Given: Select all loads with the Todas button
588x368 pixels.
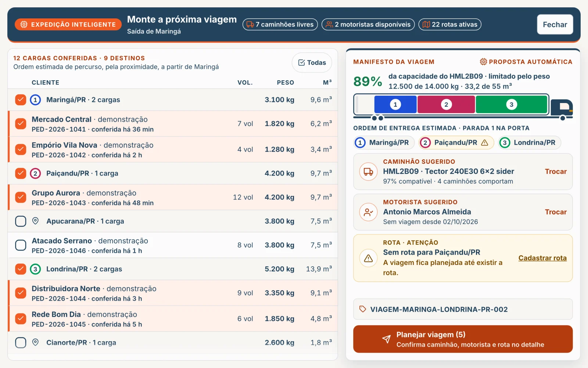Looking at the screenshot, I should [312, 63].
